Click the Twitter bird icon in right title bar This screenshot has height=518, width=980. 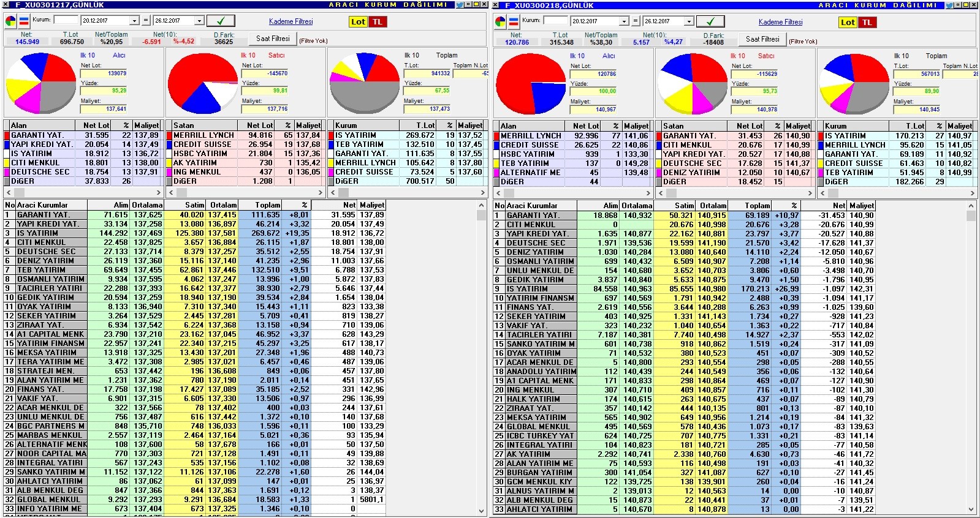pyautogui.click(x=949, y=5)
